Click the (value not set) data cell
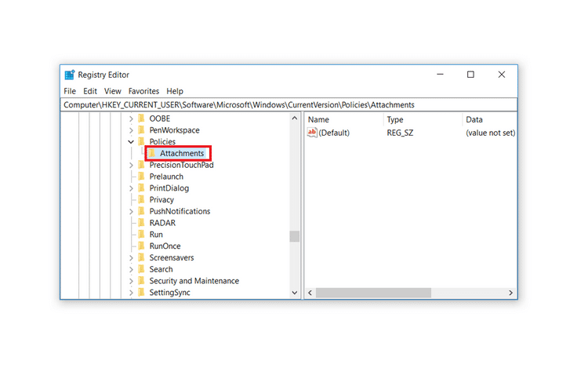 click(491, 133)
